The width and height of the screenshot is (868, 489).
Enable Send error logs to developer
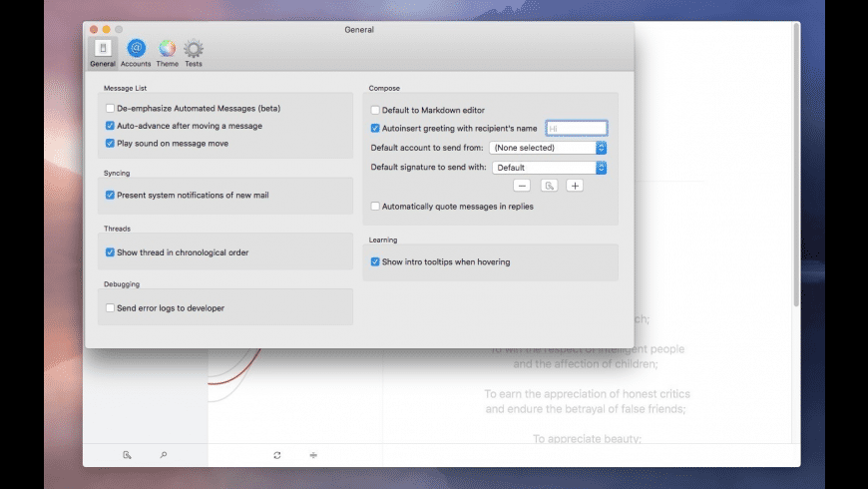pos(110,308)
